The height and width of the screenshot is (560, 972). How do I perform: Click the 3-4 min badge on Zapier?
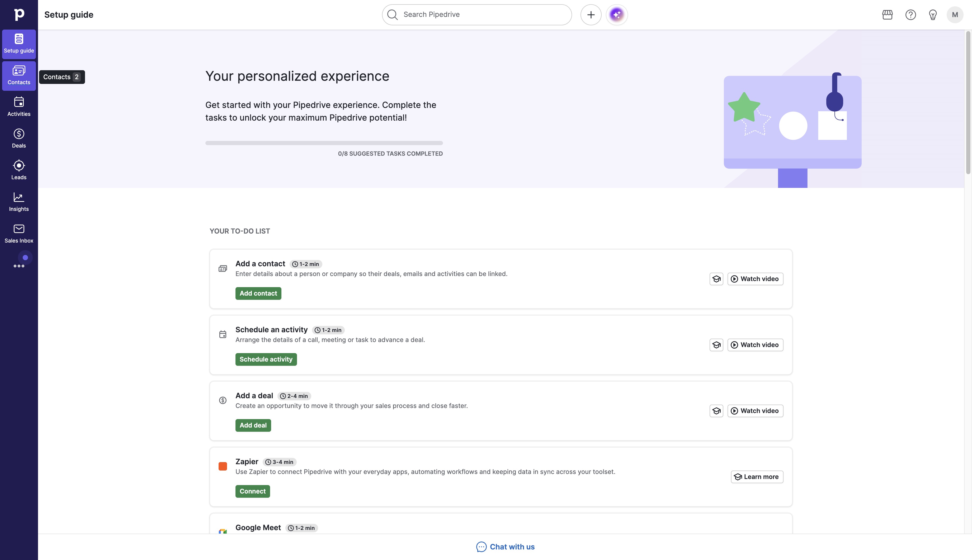click(x=279, y=462)
